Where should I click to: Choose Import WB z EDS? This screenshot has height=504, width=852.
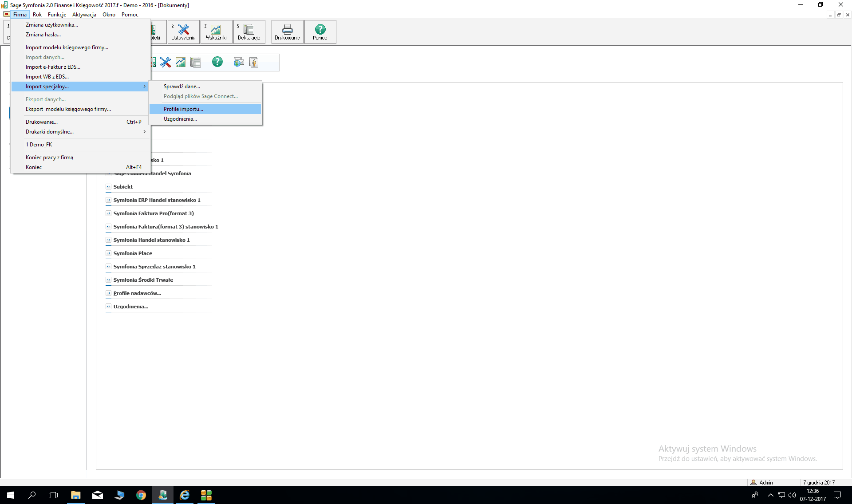(79, 77)
